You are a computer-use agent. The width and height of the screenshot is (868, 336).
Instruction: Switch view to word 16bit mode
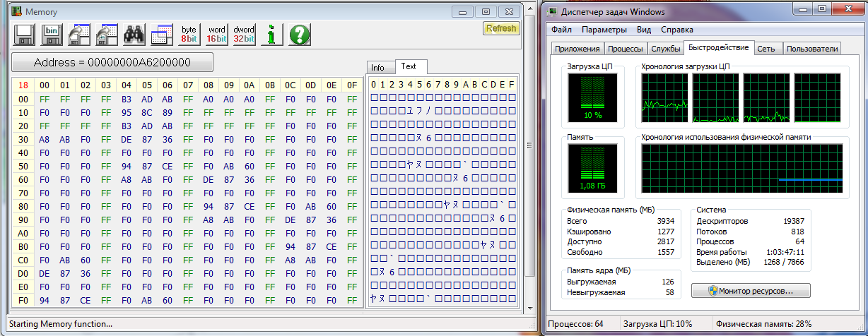pyautogui.click(x=216, y=35)
